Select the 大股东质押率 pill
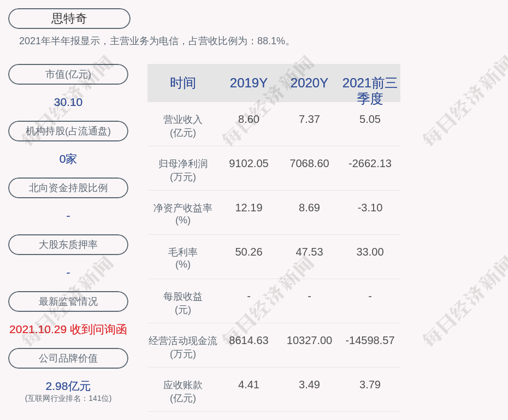Viewport: 508px width, 420px height. 68,245
